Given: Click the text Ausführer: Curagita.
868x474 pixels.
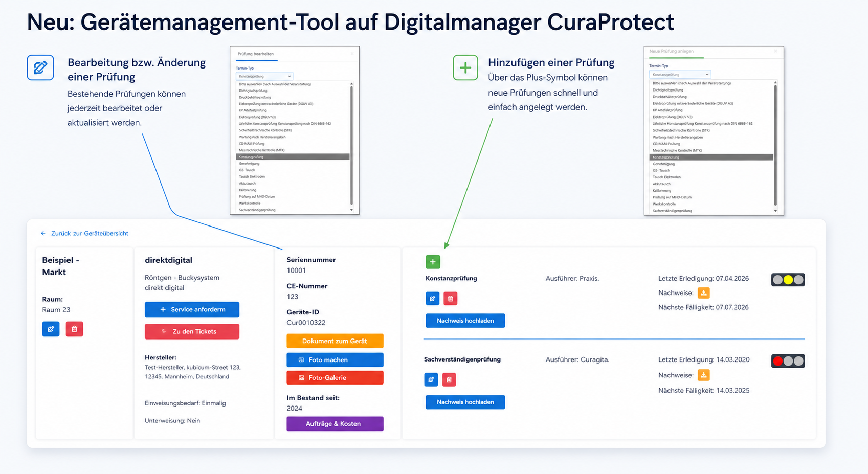Looking at the screenshot, I should (577, 359).
